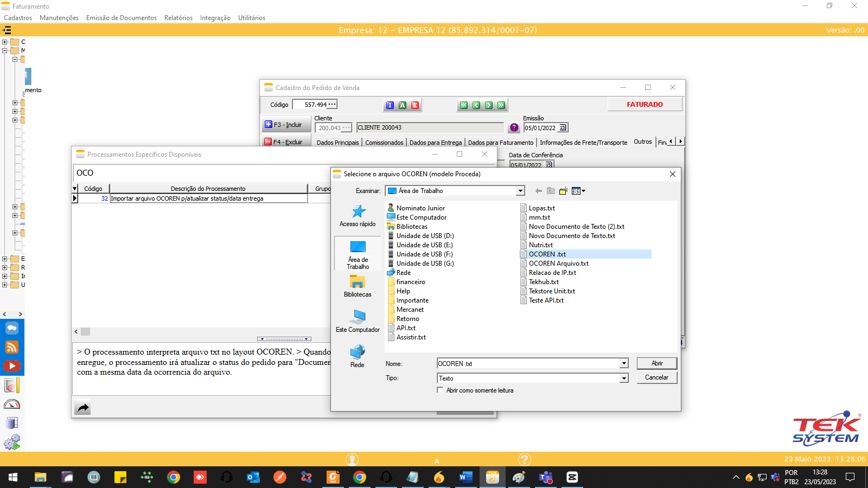Viewport: 868px width, 488px height.
Task: Click the F3 - Incluir button
Action: (x=287, y=125)
